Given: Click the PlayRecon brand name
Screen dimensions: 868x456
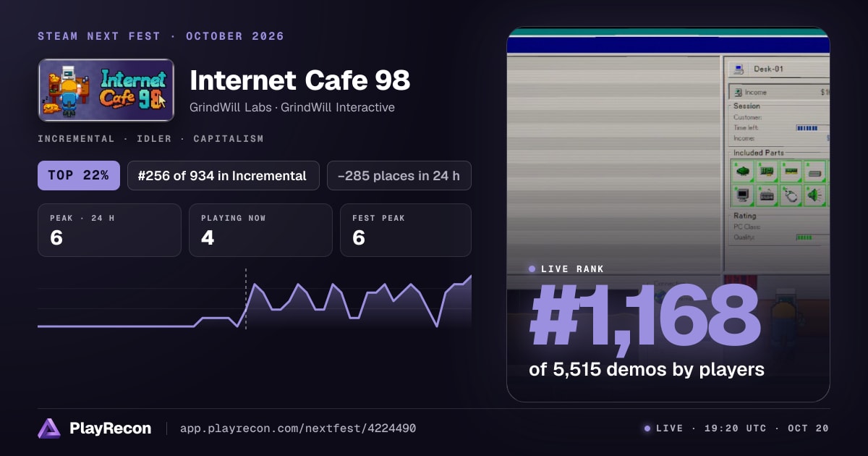Looking at the screenshot, I should pyautogui.click(x=110, y=428).
